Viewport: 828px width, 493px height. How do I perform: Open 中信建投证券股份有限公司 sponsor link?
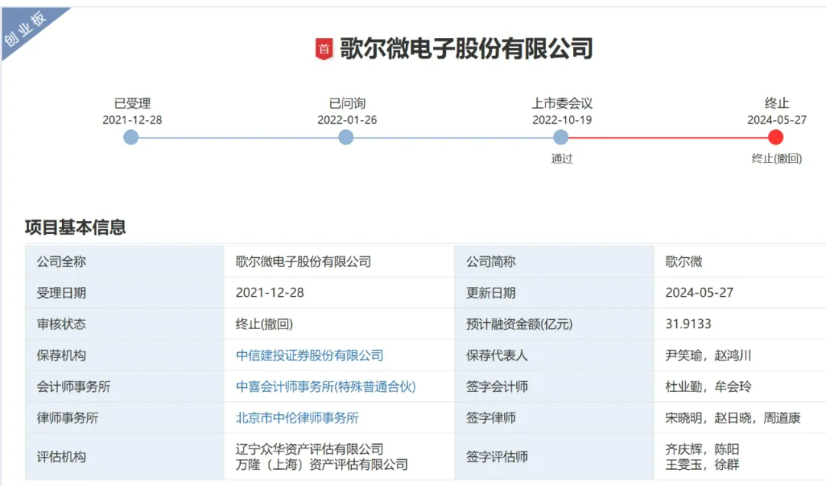(x=309, y=355)
